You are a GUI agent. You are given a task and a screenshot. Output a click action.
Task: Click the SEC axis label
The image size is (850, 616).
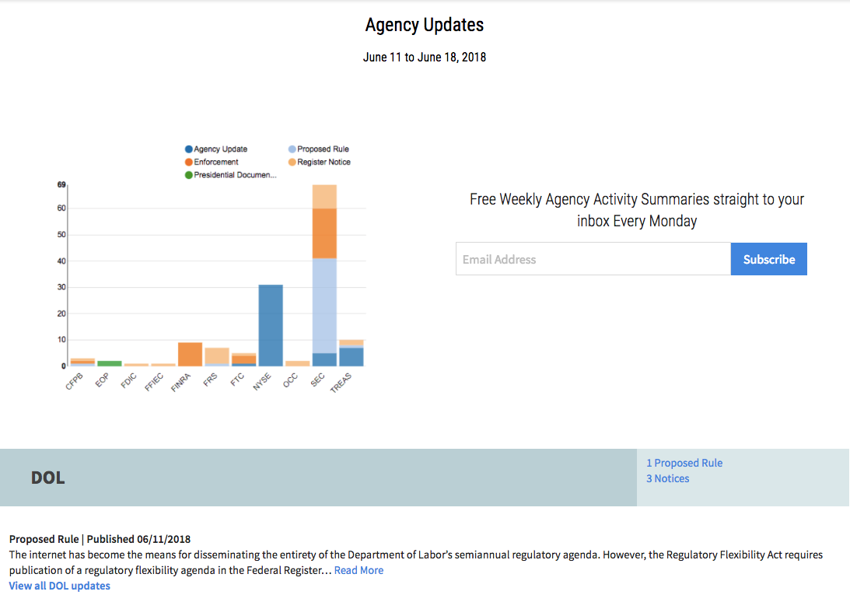point(317,380)
